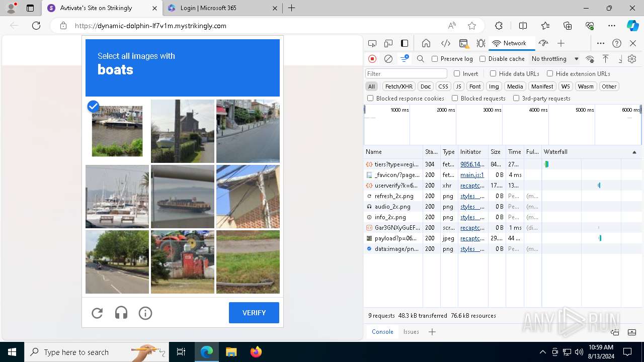This screenshot has height=362, width=644.
Task: Open the Issues drawer tab
Action: (411, 332)
